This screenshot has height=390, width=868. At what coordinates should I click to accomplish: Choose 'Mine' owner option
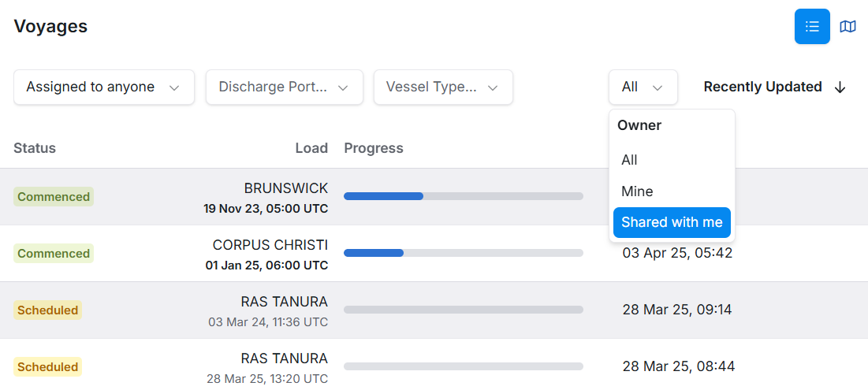click(637, 191)
